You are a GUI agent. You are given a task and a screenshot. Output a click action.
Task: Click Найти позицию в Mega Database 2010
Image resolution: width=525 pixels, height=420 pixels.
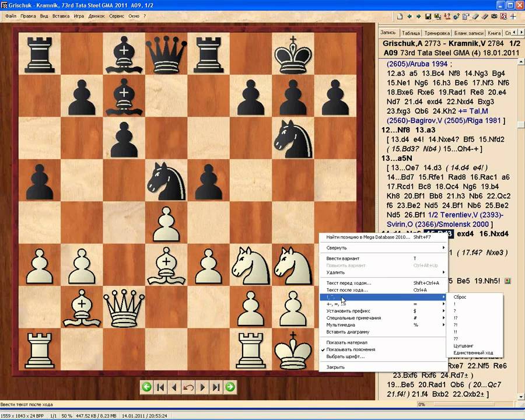click(383, 237)
